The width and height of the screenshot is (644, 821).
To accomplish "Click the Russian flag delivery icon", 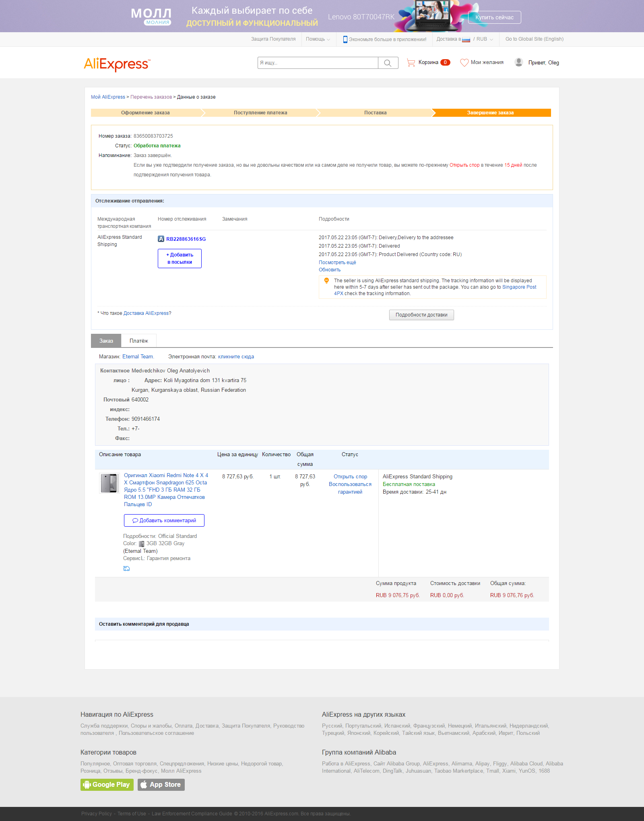I will [466, 39].
